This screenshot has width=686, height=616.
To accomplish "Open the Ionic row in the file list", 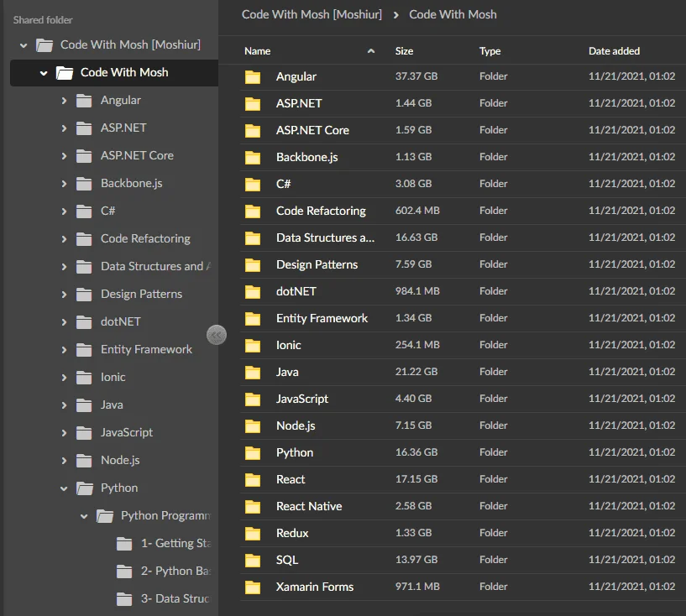I will pyautogui.click(x=463, y=346).
